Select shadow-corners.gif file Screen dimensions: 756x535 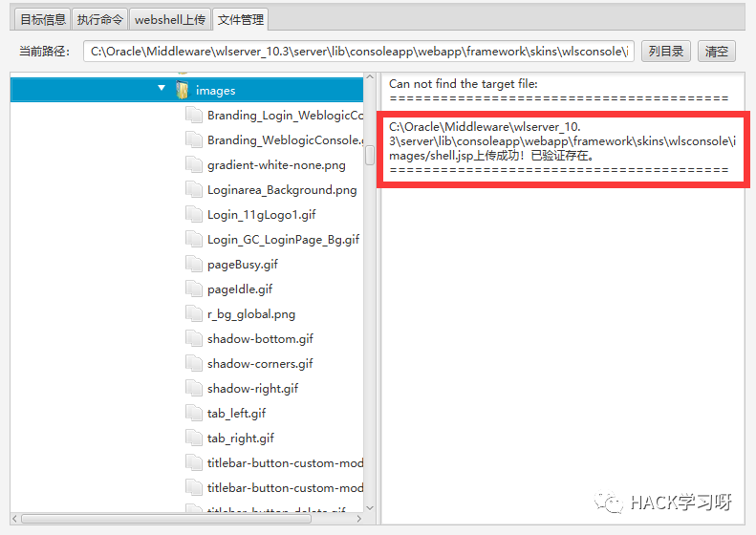click(x=260, y=363)
